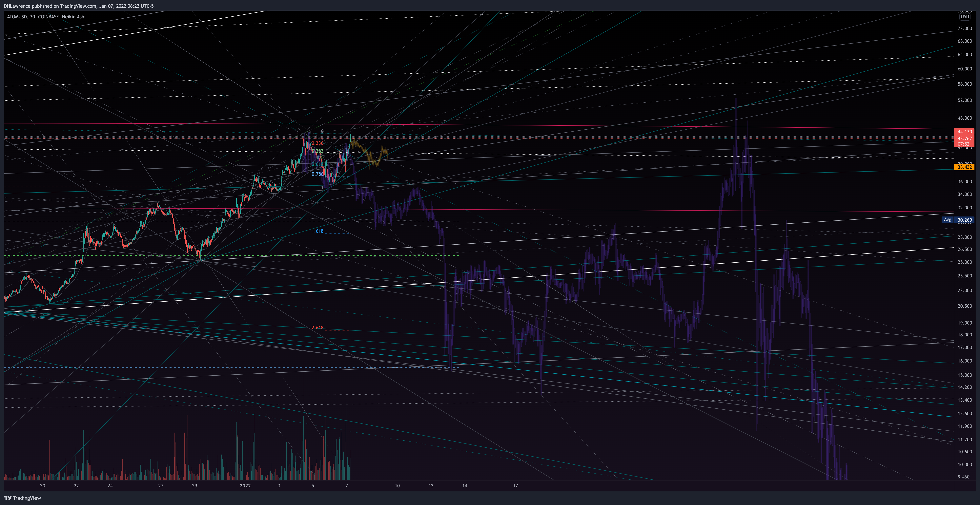Select the 2.618 Fibonacci extension label
This screenshot has width=980, height=505.
(x=317, y=327)
